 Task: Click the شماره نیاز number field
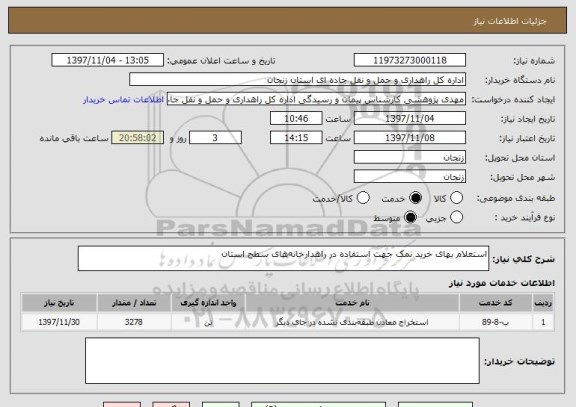tap(410, 60)
